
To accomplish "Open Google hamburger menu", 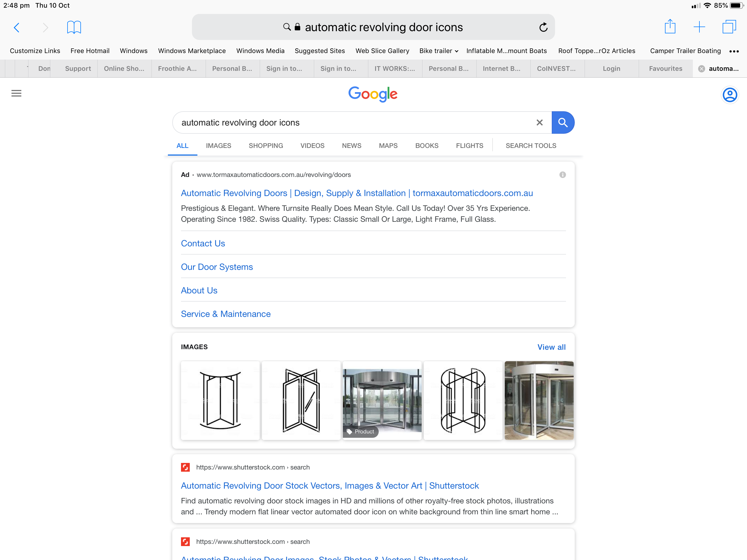I will (16, 93).
